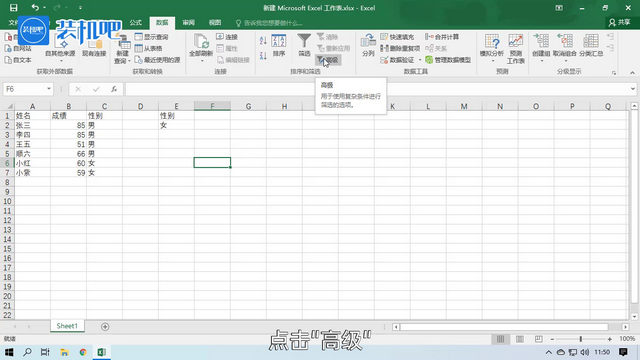Screen dimensions: 640x360
Task: Open the Review (审阅) ribbon tab
Action: tap(189, 22)
